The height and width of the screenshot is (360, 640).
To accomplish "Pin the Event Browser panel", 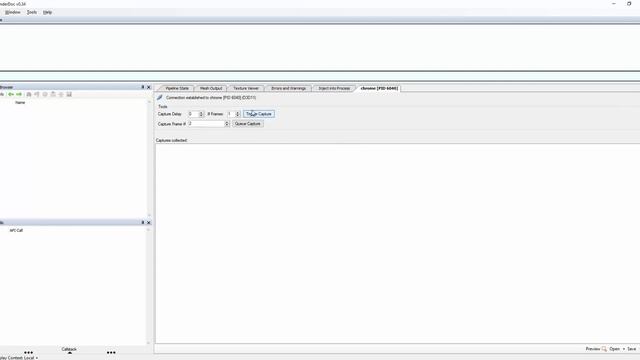I will pyautogui.click(x=143, y=87).
